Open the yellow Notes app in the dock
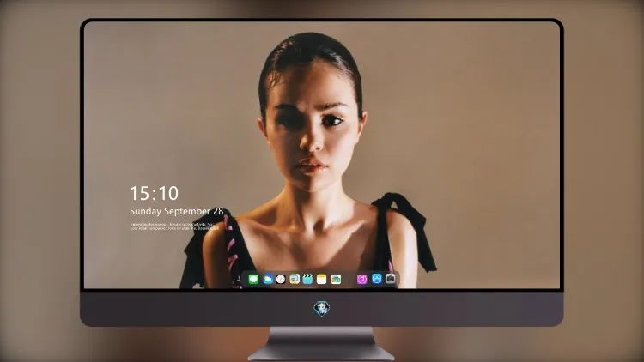The width and height of the screenshot is (644, 362). pos(322,280)
